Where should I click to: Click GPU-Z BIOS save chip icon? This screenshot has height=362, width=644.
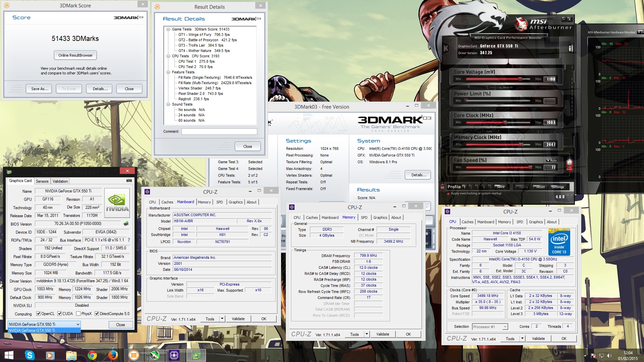(x=126, y=224)
